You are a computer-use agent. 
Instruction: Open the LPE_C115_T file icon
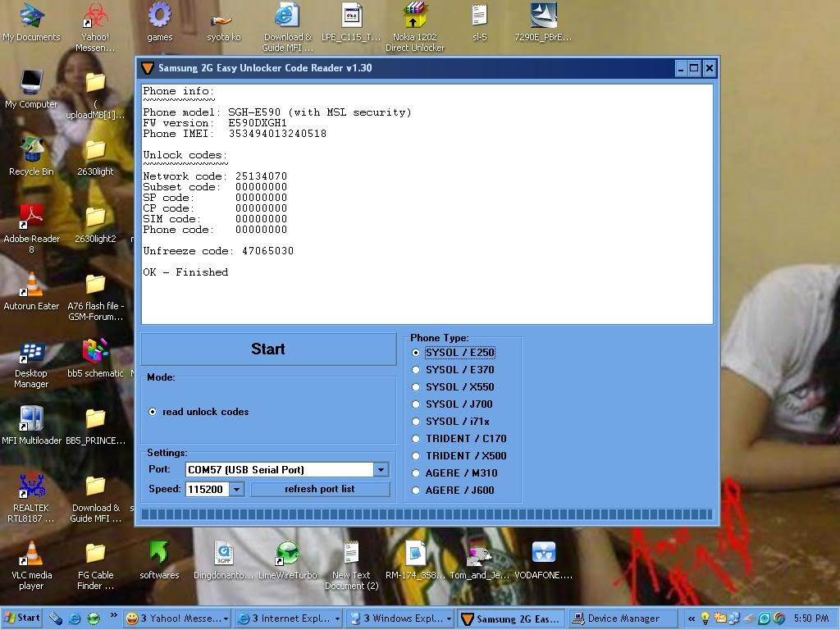click(x=351, y=22)
